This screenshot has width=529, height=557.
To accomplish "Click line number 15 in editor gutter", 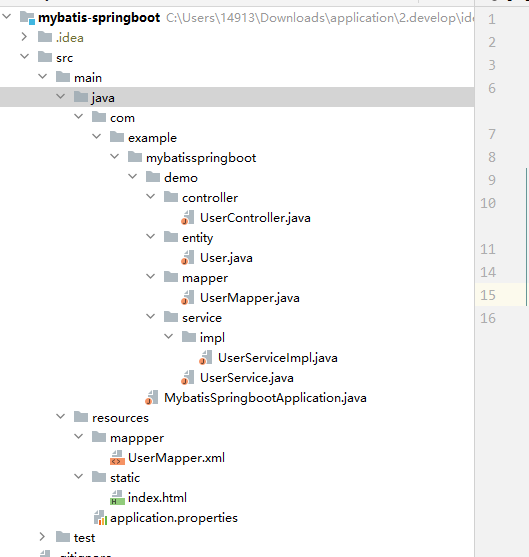I will [488, 295].
